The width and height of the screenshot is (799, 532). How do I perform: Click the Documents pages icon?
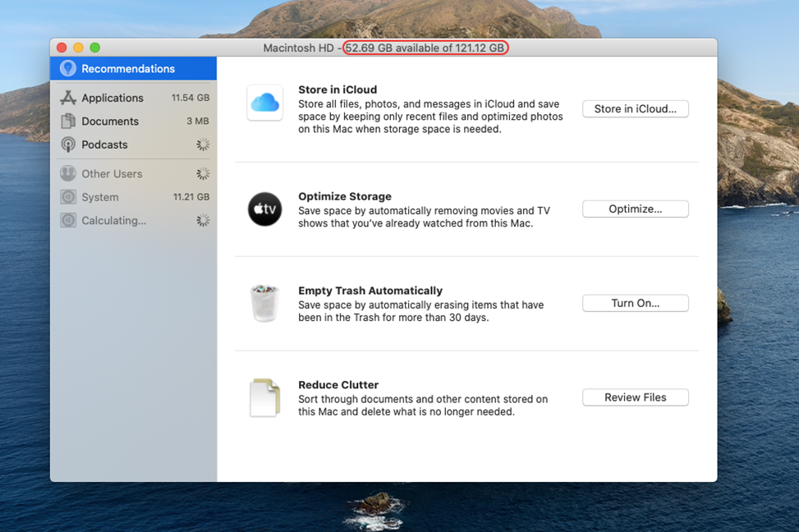(68, 122)
